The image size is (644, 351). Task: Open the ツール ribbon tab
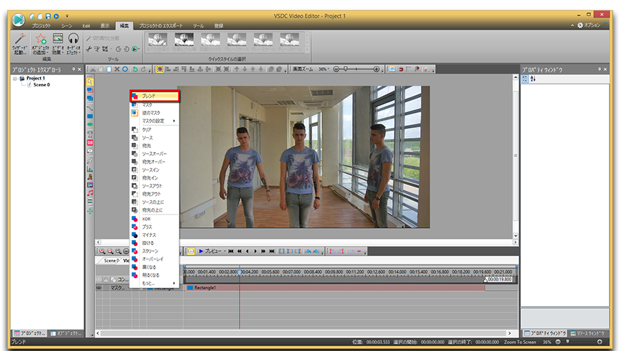pyautogui.click(x=198, y=26)
